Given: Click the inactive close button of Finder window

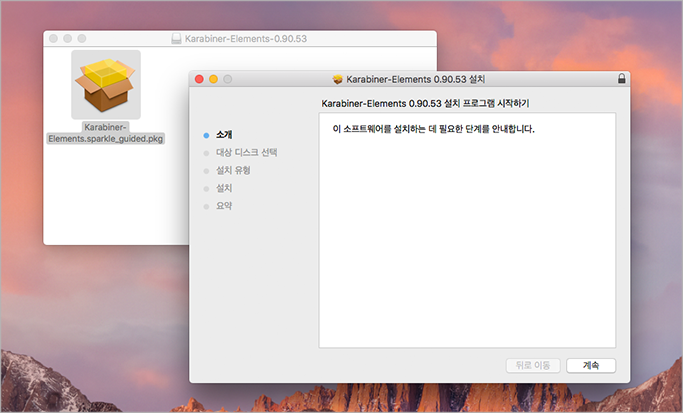Looking at the screenshot, I should coord(54,38).
